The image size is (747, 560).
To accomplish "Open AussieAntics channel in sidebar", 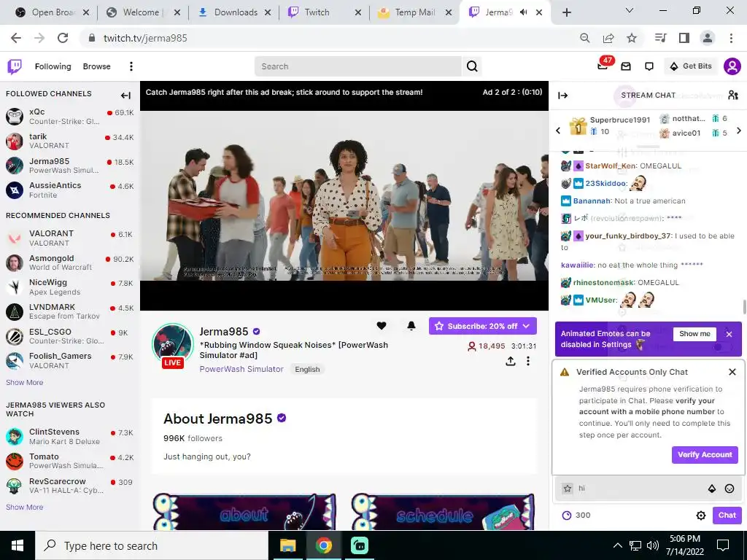I will [x=69, y=190].
